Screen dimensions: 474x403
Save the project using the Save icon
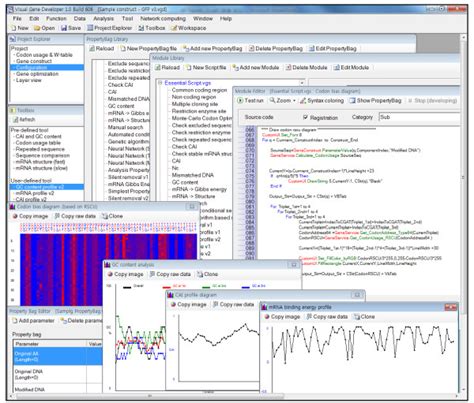(x=71, y=28)
